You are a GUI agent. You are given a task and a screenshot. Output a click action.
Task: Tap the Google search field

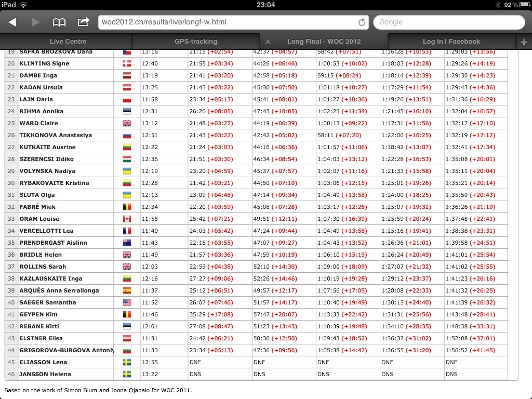point(449,22)
